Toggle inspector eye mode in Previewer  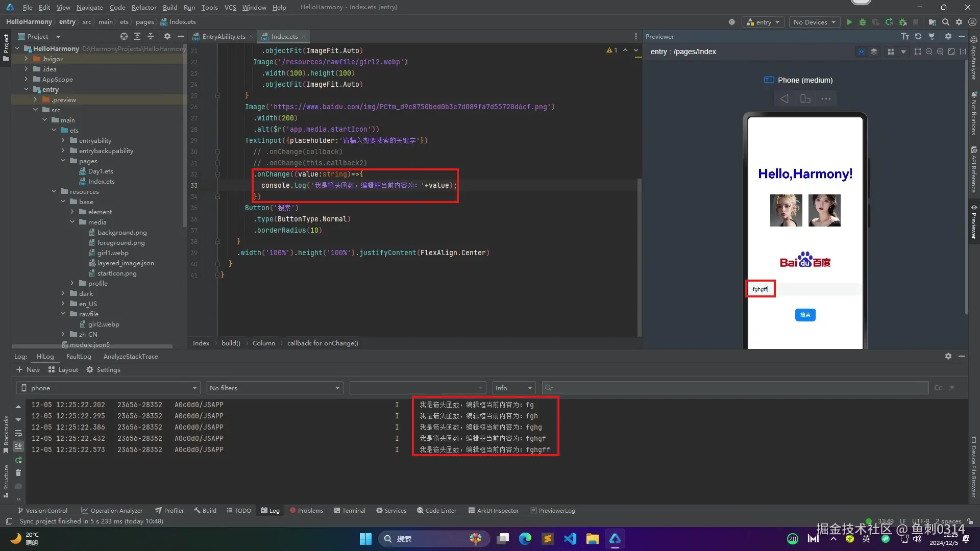coord(862,52)
